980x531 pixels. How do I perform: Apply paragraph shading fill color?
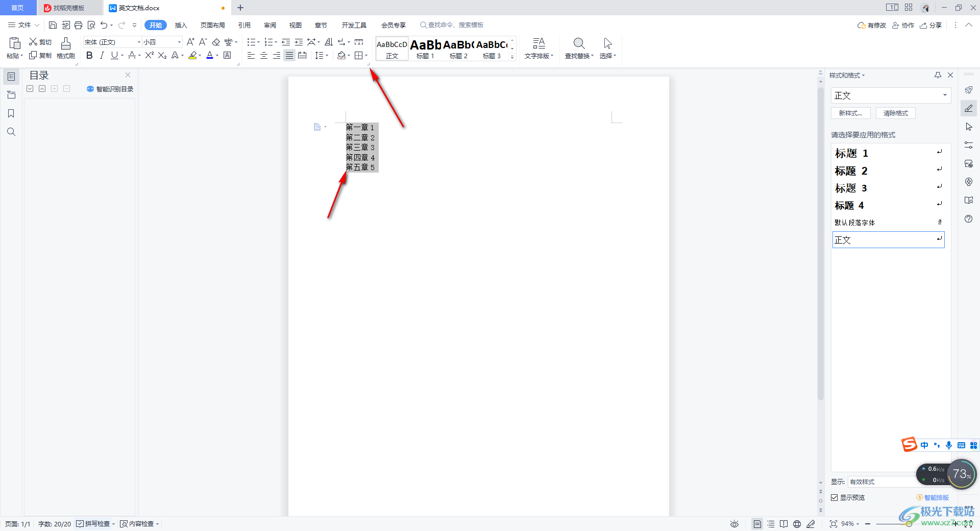tap(341, 55)
